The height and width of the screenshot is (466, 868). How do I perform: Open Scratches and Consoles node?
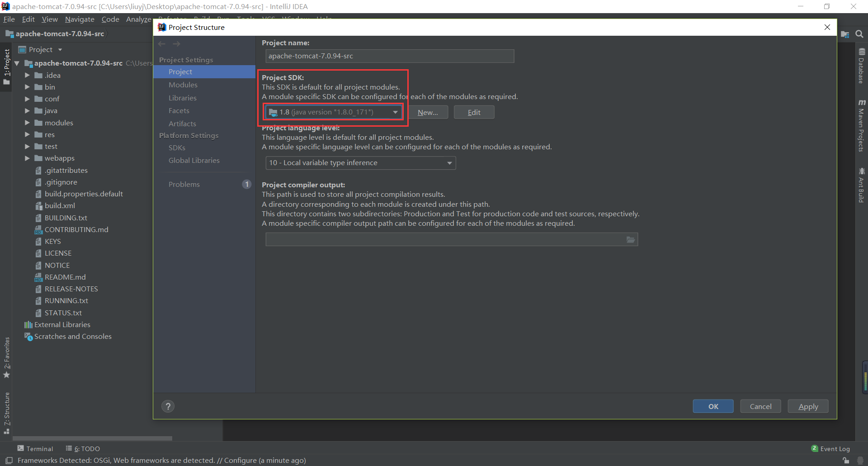[73, 337]
